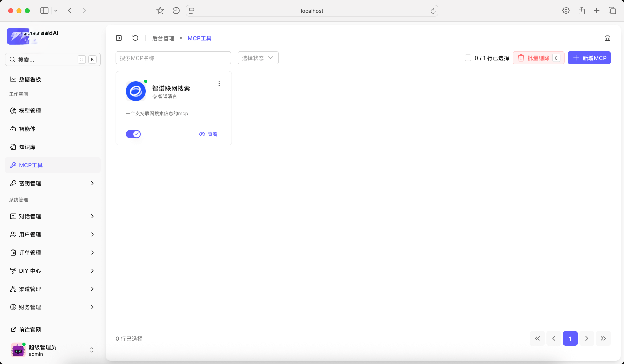Check the select-all rows checkbox
The height and width of the screenshot is (364, 624).
[x=468, y=58]
